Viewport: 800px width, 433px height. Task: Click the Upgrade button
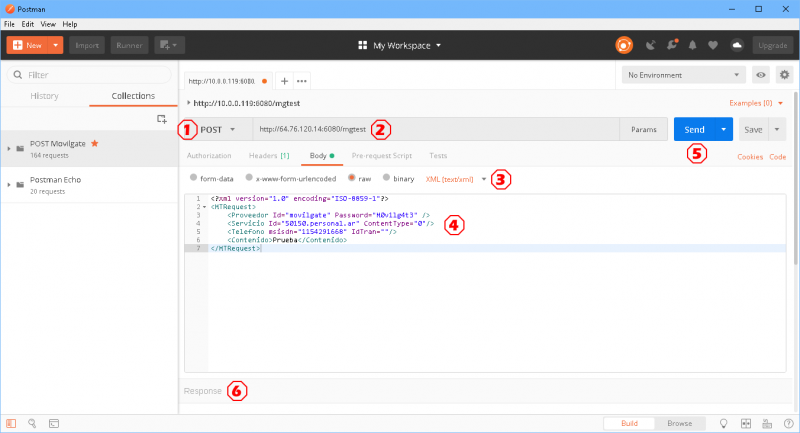[x=772, y=45]
